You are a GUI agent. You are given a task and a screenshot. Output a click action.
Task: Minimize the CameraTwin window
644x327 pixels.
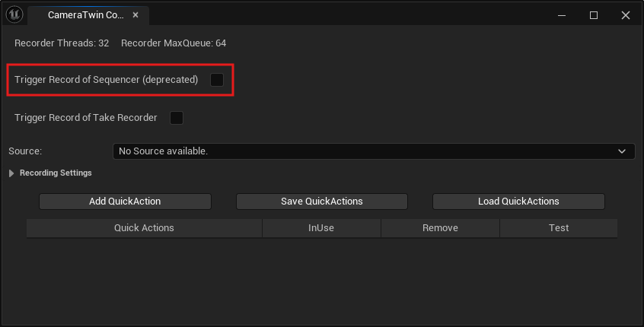click(x=562, y=15)
